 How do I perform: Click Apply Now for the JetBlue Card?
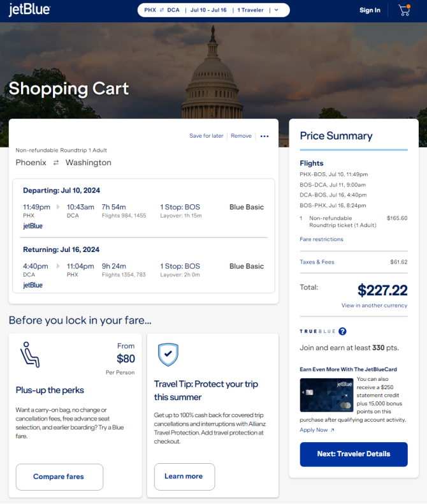tap(314, 430)
